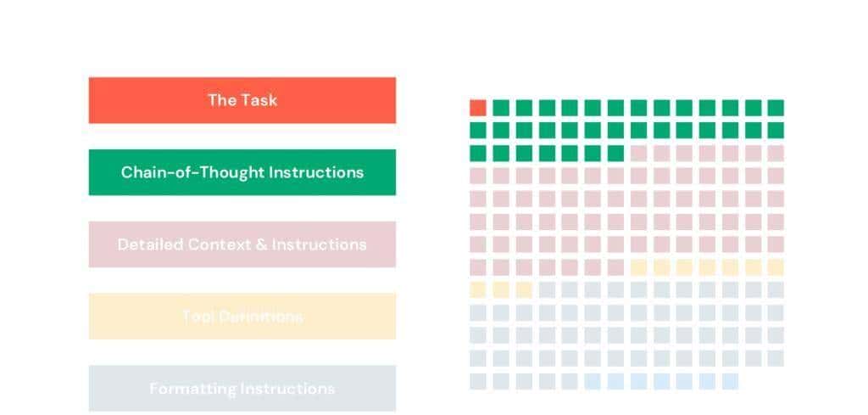The width and height of the screenshot is (868, 415).
Task: Click the last green square in the second row
Action: point(776,131)
